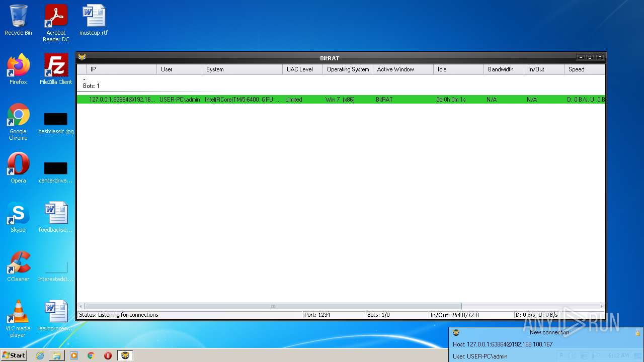Open the mustcup.rtf document icon
This screenshot has width=644, height=362.
tap(94, 20)
